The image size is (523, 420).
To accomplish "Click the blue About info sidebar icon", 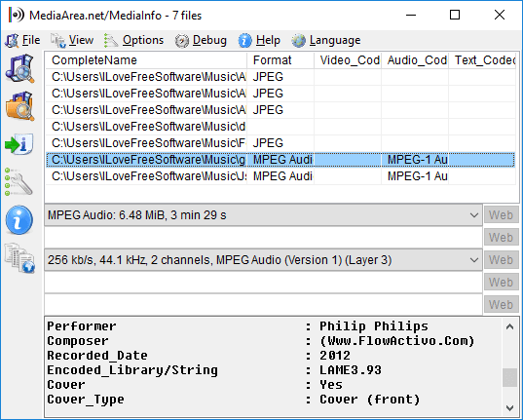I will (19, 220).
